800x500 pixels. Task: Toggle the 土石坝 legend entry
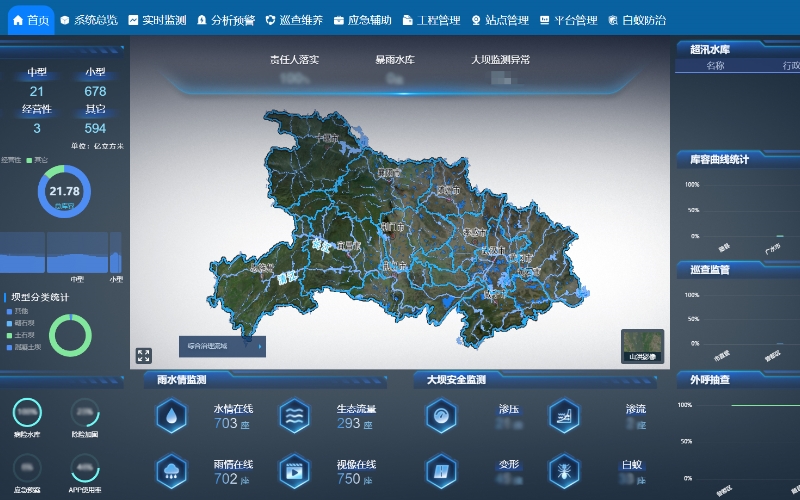click(22, 335)
